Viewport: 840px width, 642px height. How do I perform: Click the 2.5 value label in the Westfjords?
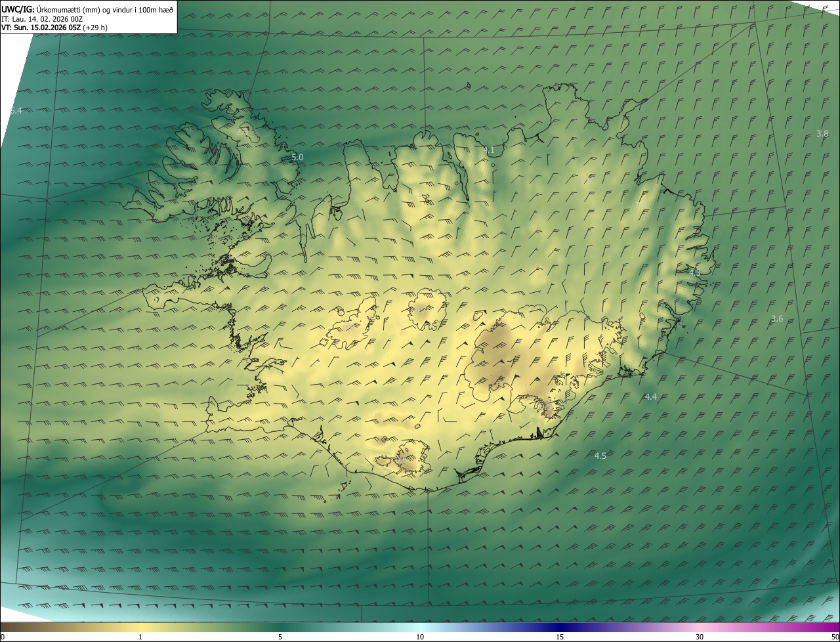242,132
